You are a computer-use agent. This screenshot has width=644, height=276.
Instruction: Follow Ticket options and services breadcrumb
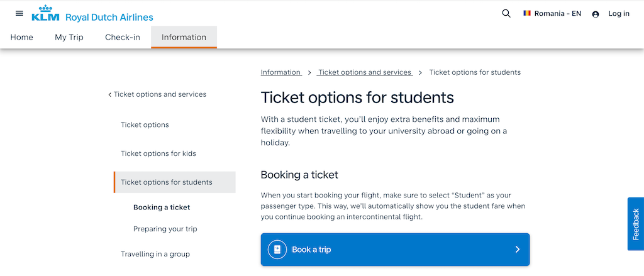point(365,72)
